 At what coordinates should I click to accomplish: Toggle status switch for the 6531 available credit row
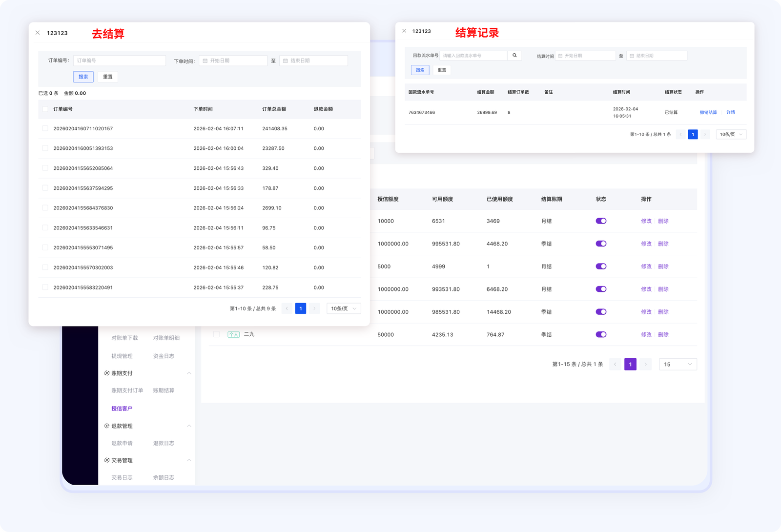(x=601, y=221)
